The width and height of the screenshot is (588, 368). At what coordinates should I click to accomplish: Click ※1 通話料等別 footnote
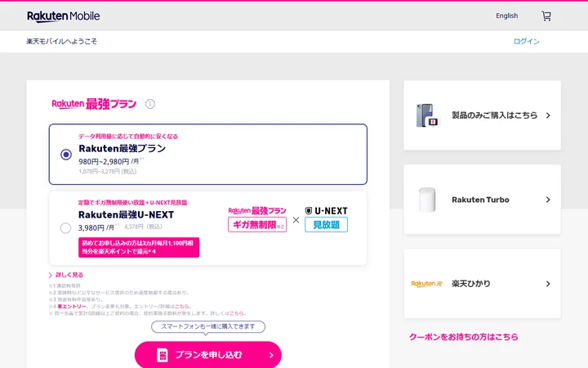click(65, 285)
